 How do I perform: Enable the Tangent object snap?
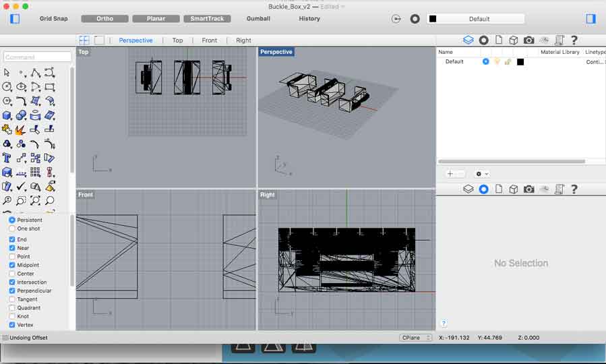click(x=12, y=299)
